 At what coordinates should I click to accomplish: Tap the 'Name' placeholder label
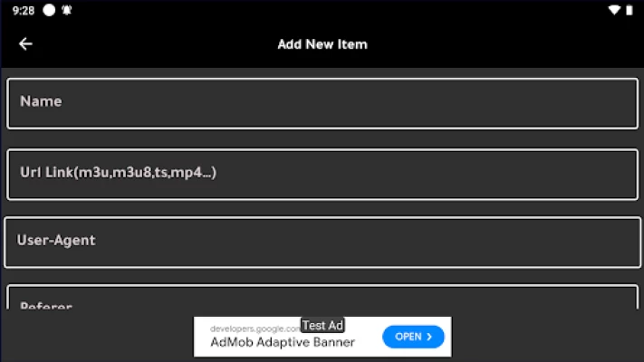tap(41, 101)
